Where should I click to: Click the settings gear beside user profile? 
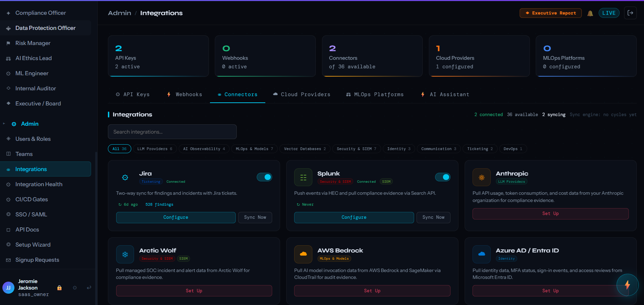tap(75, 288)
